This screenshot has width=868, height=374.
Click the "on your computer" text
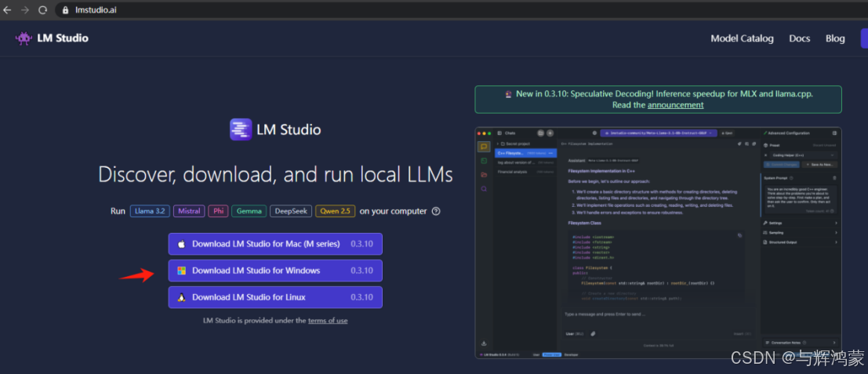(x=393, y=211)
